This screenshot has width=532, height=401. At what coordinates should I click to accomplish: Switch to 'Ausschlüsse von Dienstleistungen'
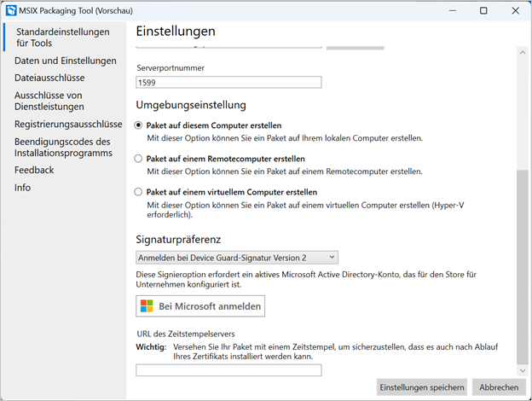pos(49,101)
